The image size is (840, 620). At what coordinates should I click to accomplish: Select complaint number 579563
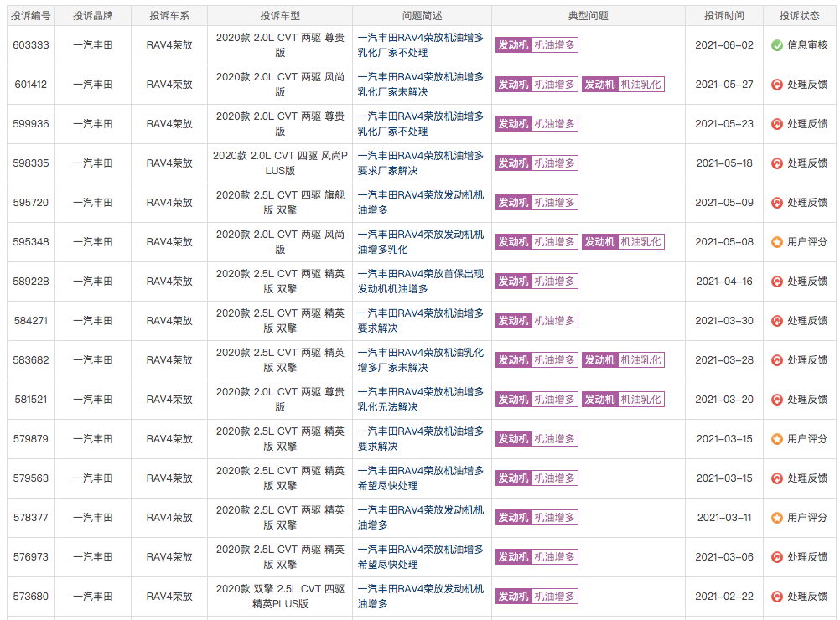pyautogui.click(x=31, y=478)
